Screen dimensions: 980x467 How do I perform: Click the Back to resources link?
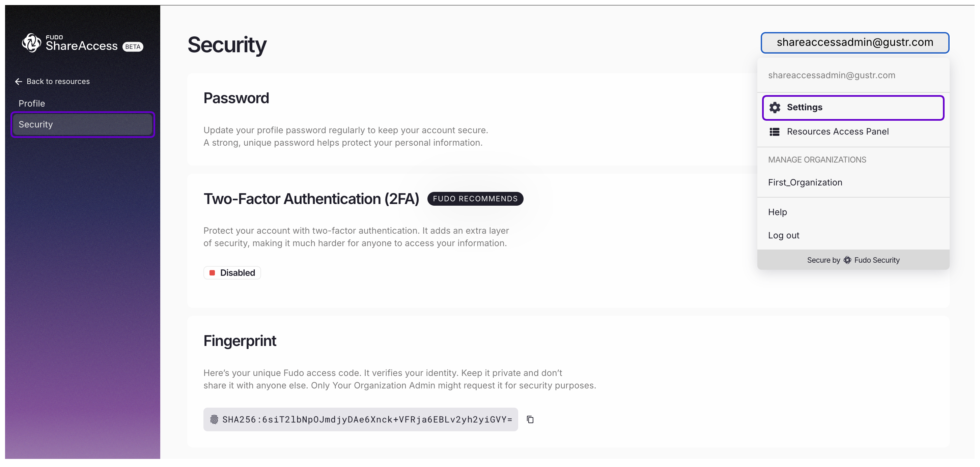(x=58, y=82)
